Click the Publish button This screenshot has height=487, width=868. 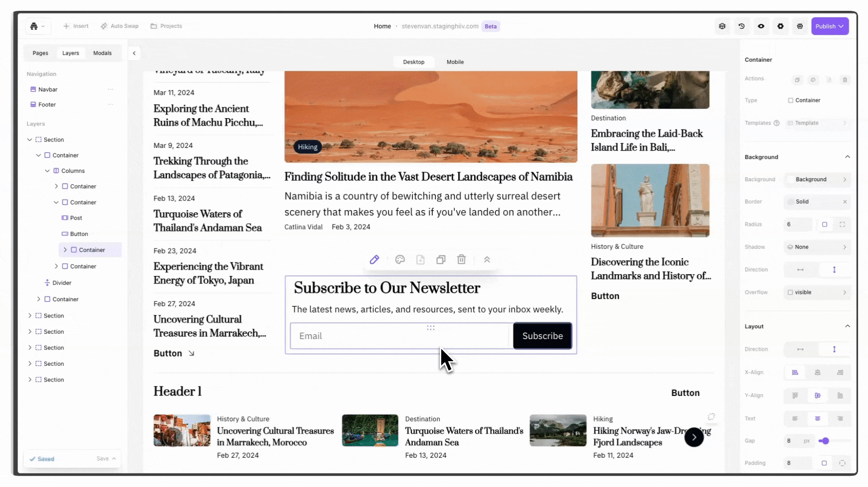coord(830,26)
